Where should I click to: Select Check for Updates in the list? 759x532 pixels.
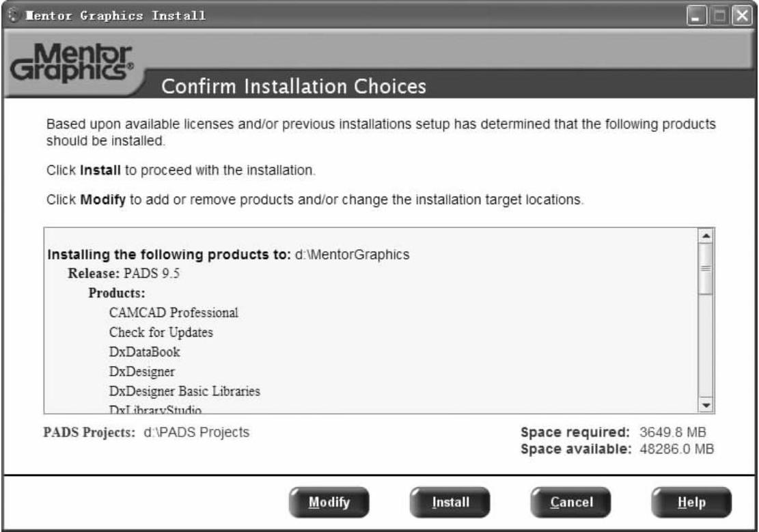161,333
